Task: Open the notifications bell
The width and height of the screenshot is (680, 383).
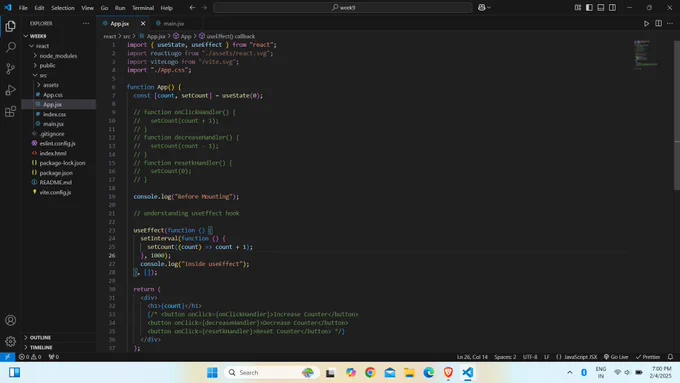Action: [670, 357]
